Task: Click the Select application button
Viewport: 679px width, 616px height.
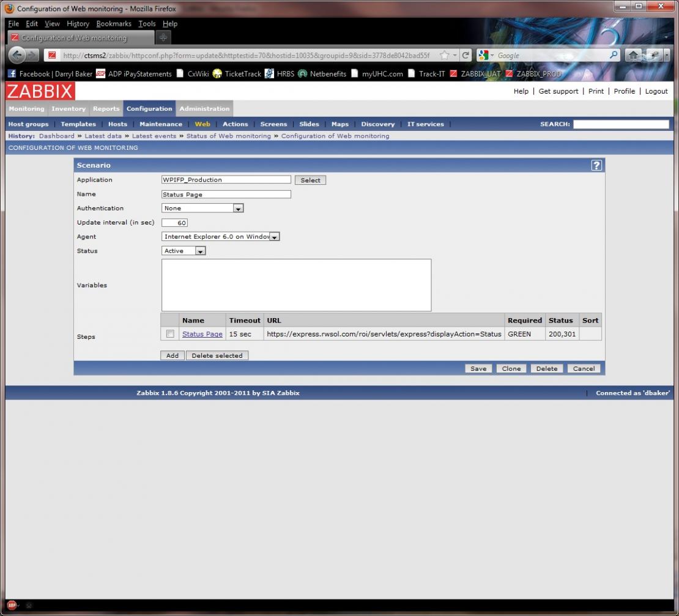Action: tap(310, 180)
